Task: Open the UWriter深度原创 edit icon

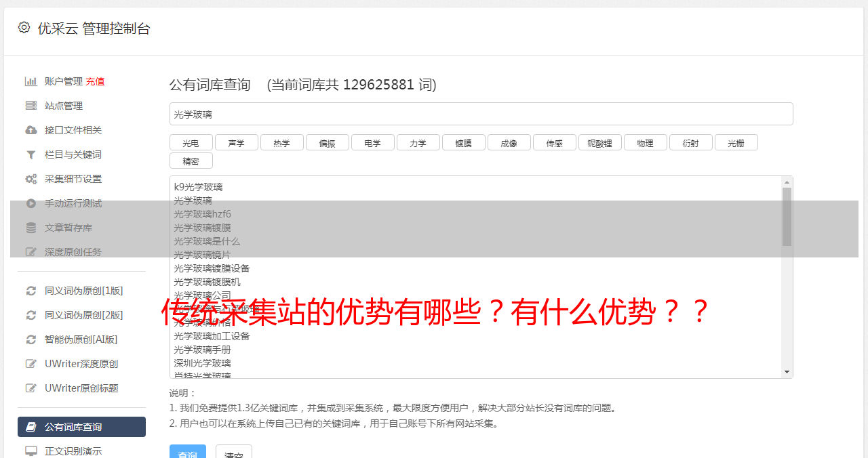Action: point(31,364)
